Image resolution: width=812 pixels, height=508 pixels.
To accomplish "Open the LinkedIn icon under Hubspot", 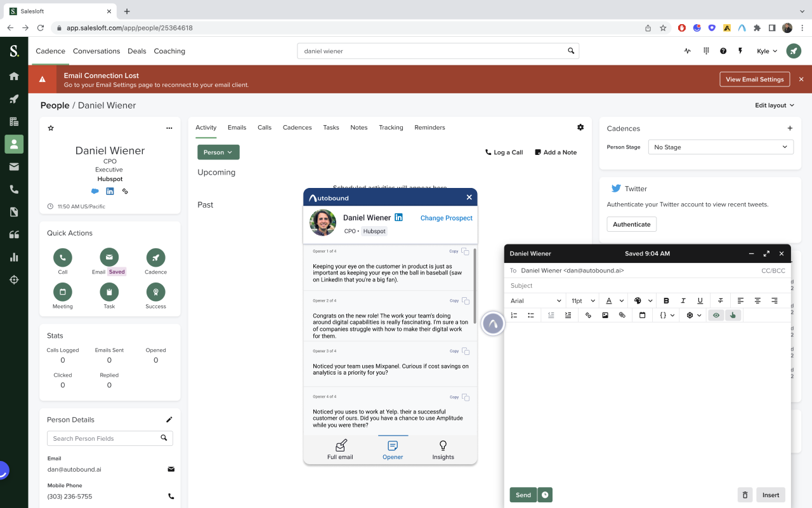I will 110,191.
